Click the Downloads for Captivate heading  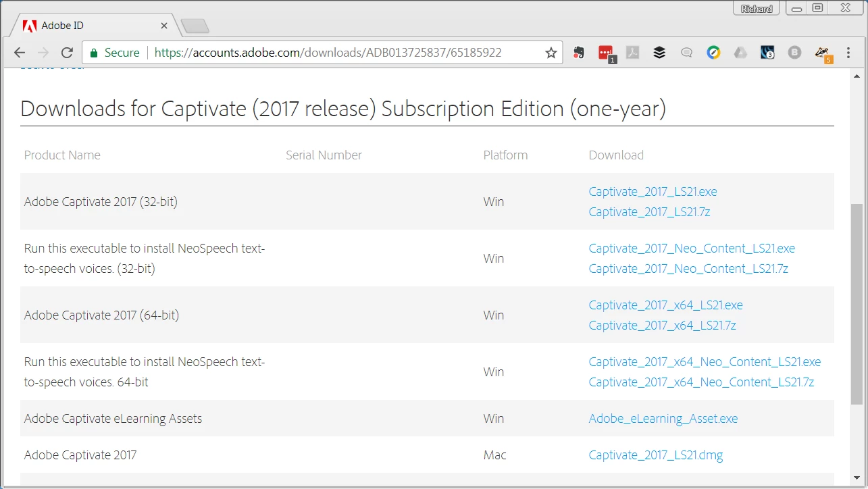(343, 109)
